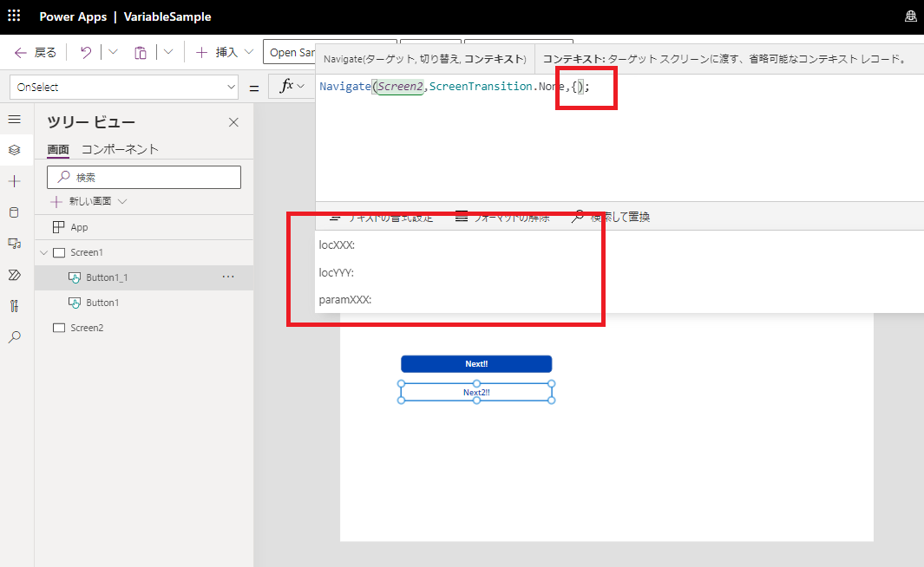
Task: Open the tree view panel from sidebar
Action: 15,149
